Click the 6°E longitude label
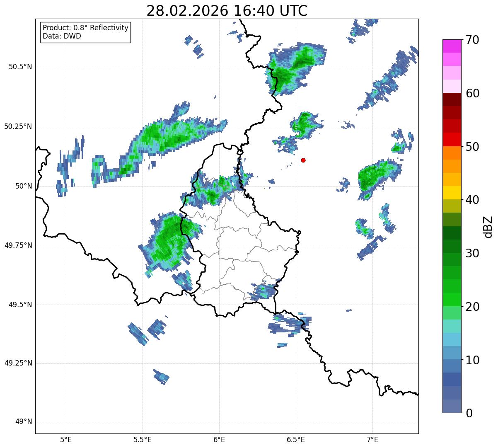498x448 pixels. (219, 439)
